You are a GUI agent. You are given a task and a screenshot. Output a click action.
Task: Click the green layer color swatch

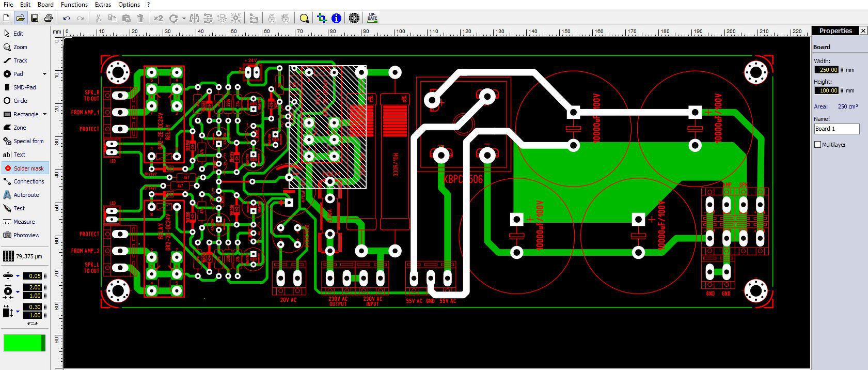click(24, 343)
